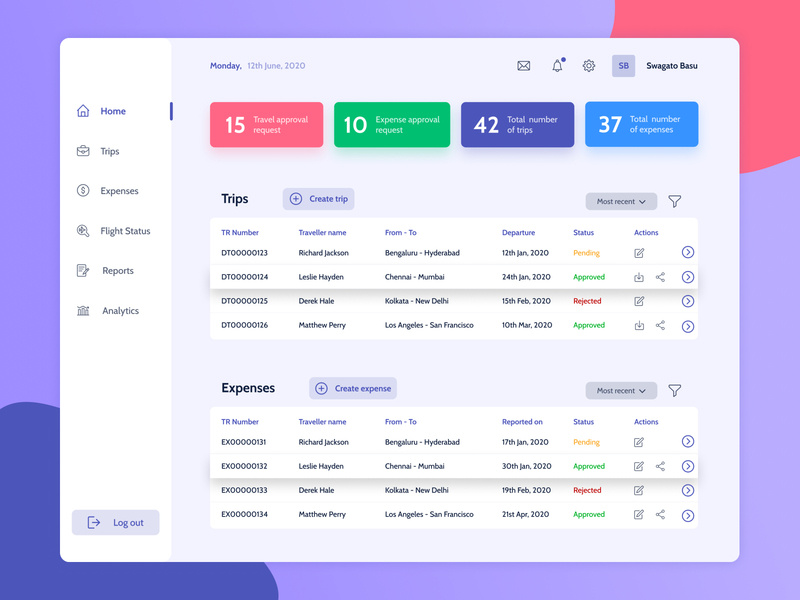Download trip DT00000124
Viewport: 800px width, 600px height.
[639, 277]
